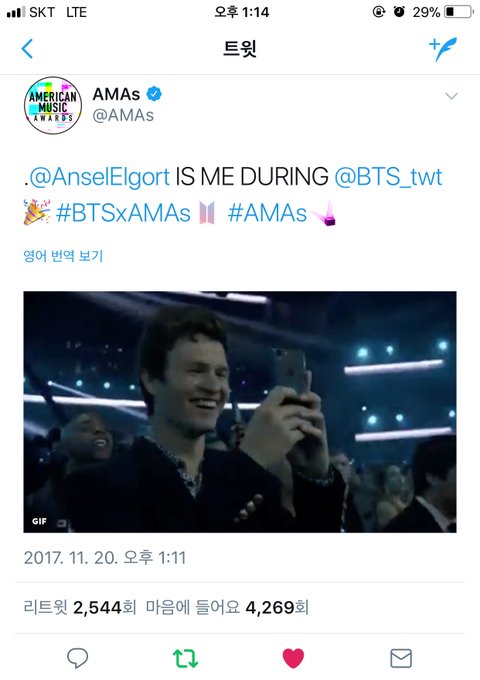Tap the reply speech bubble icon

tap(78, 658)
